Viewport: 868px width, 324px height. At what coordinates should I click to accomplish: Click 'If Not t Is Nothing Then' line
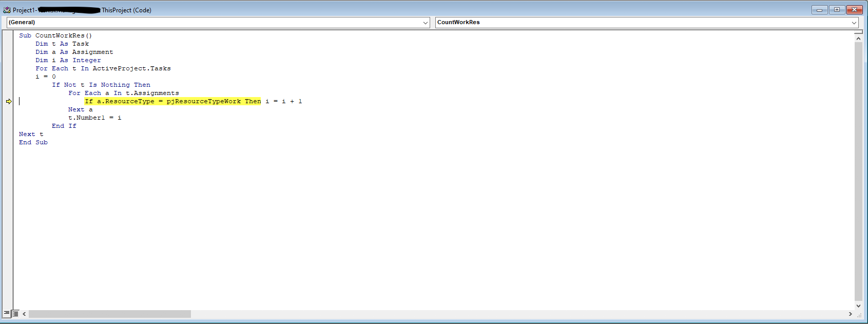(101, 85)
